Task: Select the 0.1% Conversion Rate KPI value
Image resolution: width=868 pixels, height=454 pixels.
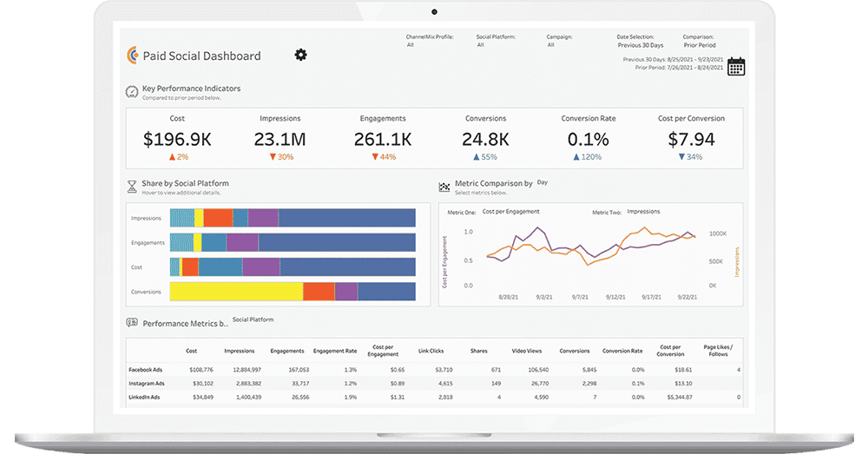Action: click(589, 139)
